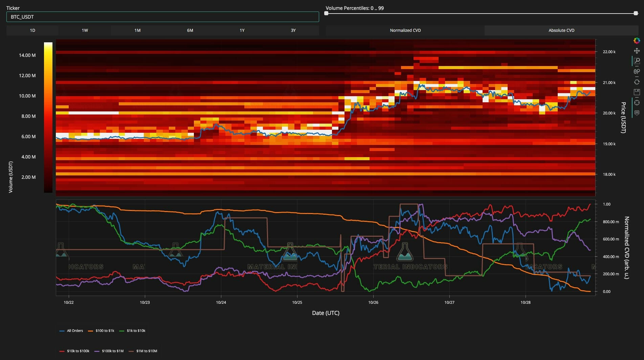Switch to the 6M time range
The height and width of the screenshot is (360, 644).
tap(190, 30)
